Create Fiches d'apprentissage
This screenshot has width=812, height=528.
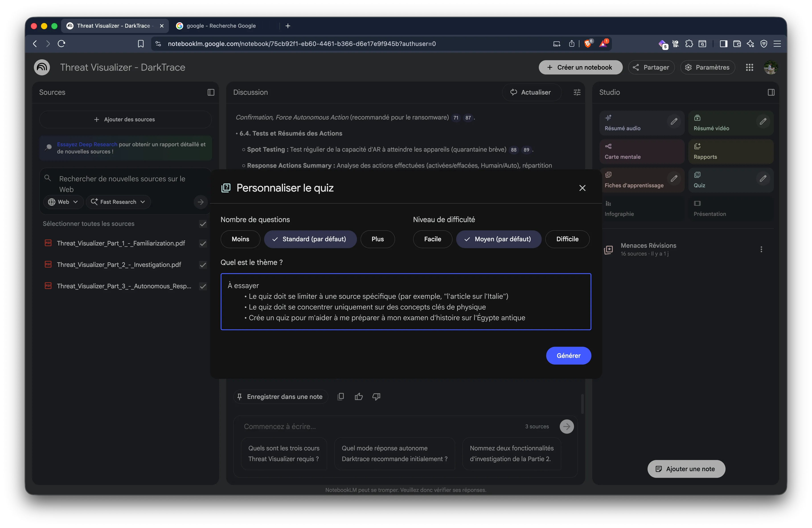pyautogui.click(x=633, y=180)
